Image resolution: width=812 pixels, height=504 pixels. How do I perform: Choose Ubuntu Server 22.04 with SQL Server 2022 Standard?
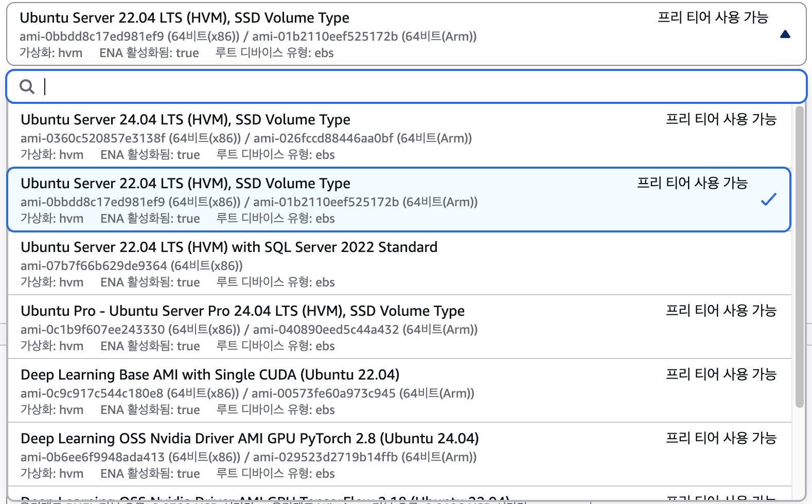pyautogui.click(x=229, y=247)
